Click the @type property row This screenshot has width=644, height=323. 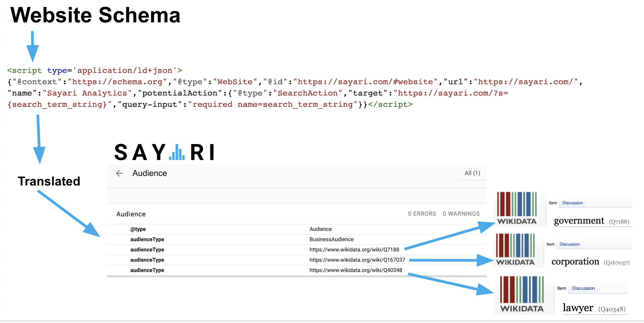click(138, 229)
